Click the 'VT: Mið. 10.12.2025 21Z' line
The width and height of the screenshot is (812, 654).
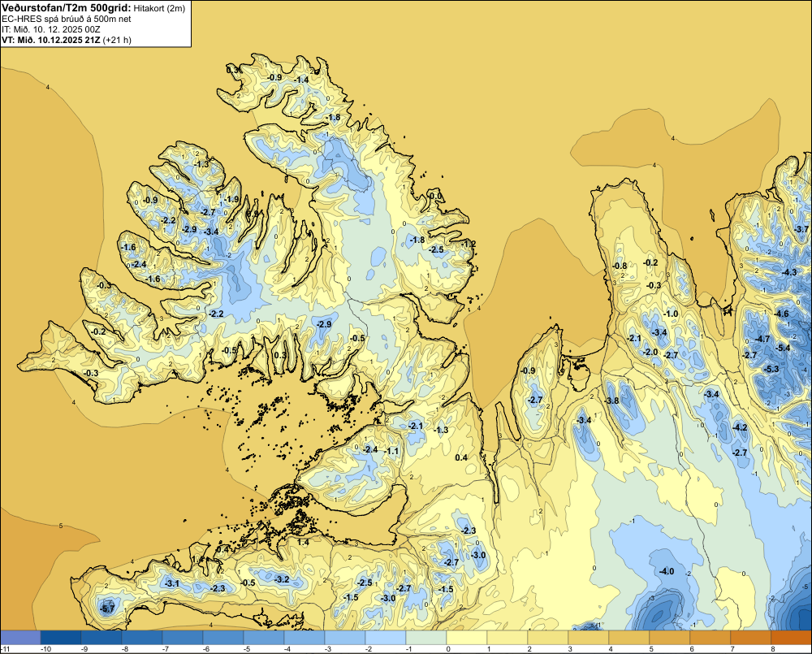pos(51,40)
